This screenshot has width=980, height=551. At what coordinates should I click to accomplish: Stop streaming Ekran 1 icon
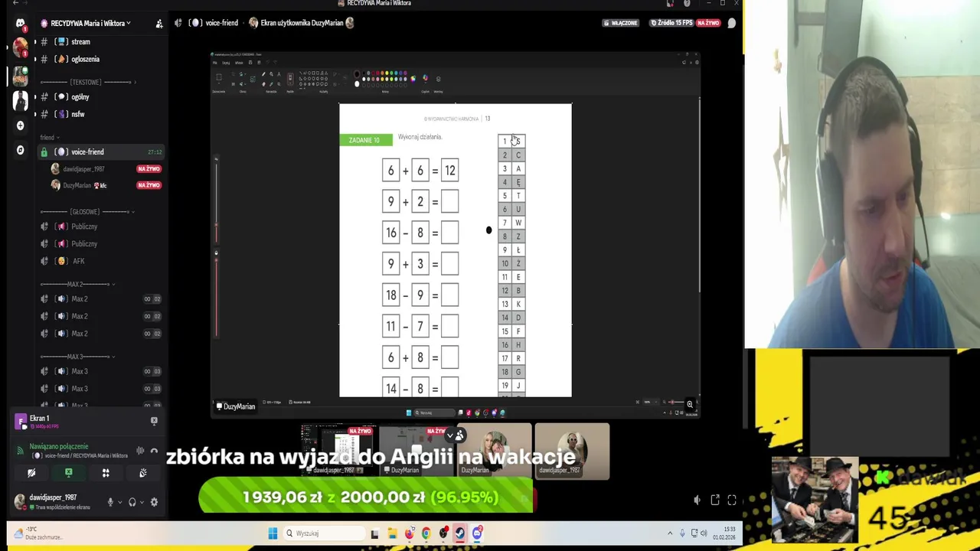click(x=154, y=421)
